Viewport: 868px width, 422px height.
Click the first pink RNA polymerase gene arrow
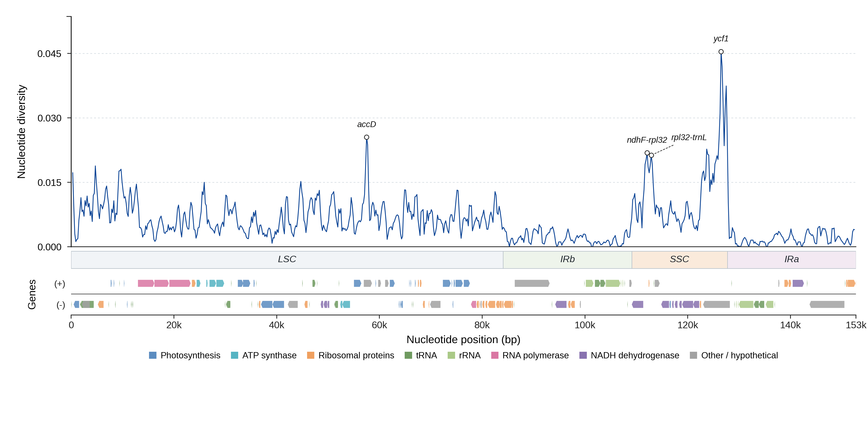[146, 283]
